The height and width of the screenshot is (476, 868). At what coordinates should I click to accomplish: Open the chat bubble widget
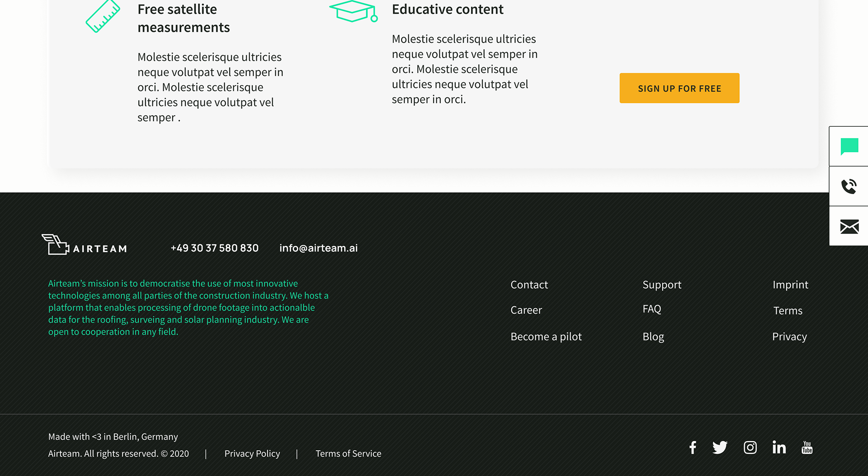click(849, 146)
